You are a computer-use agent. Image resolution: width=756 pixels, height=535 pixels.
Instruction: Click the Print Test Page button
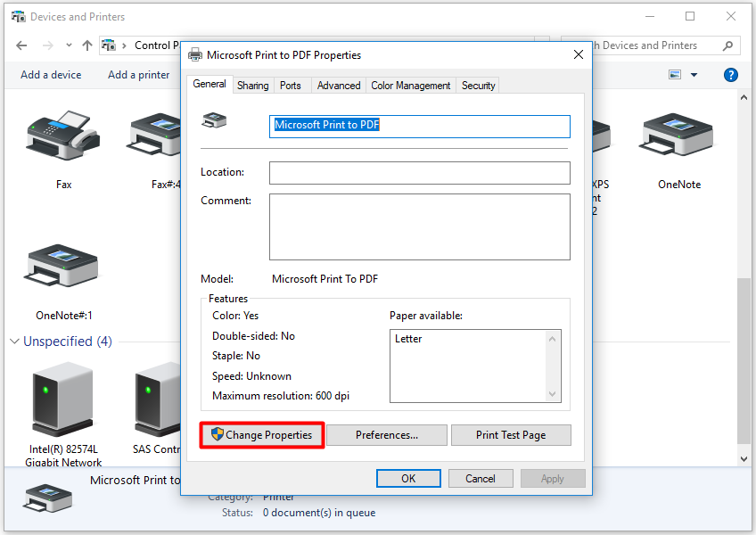511,435
